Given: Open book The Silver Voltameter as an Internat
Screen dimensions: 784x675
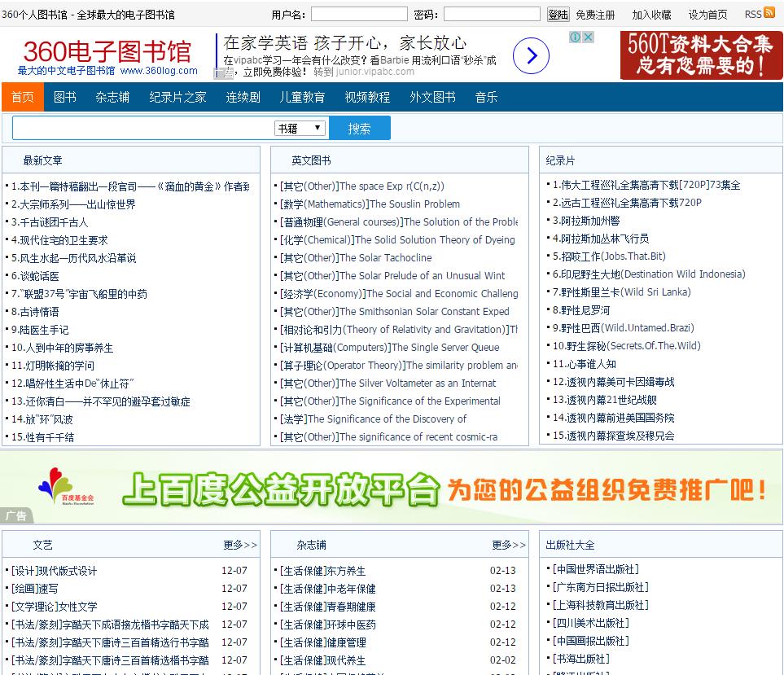Looking at the screenshot, I should pos(388,384).
